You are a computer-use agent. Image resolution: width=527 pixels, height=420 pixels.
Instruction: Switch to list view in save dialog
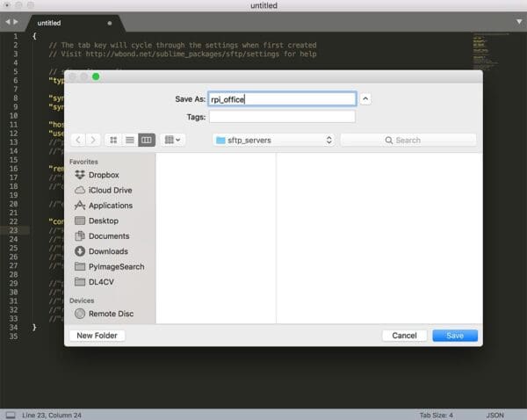coord(130,140)
